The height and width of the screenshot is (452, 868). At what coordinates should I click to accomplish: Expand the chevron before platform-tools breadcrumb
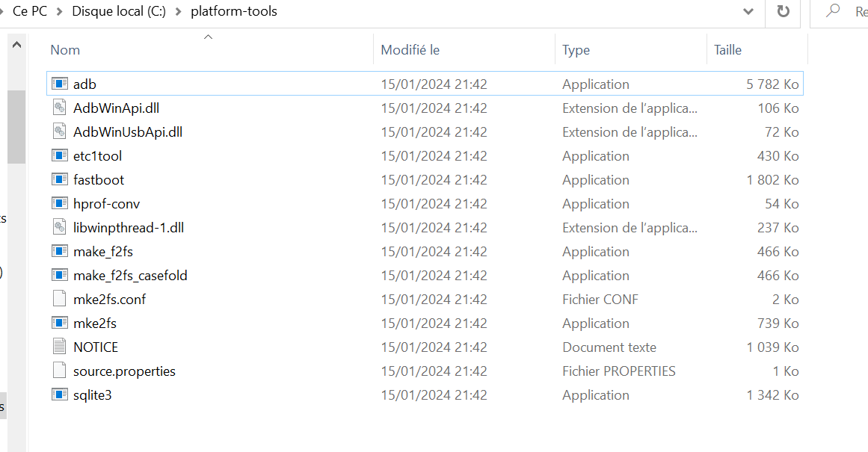pos(179,12)
